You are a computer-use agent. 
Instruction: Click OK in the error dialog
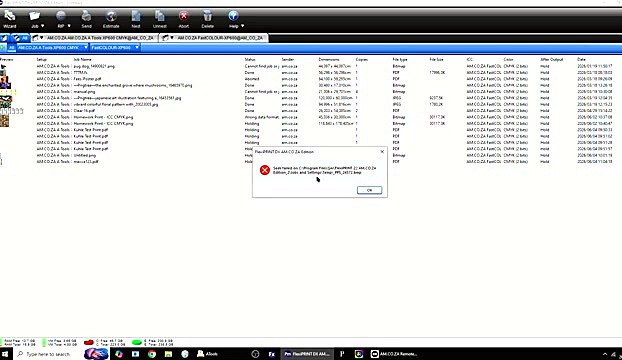[x=369, y=190]
